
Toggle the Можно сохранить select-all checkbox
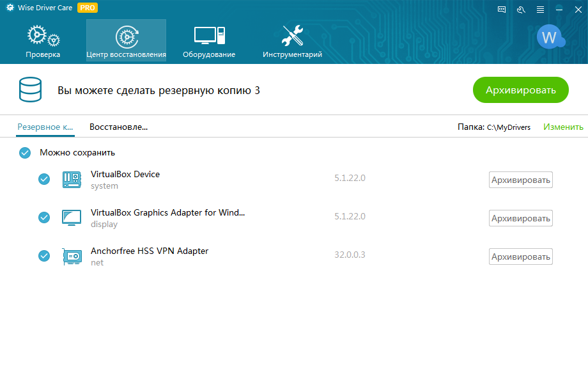[25, 153]
